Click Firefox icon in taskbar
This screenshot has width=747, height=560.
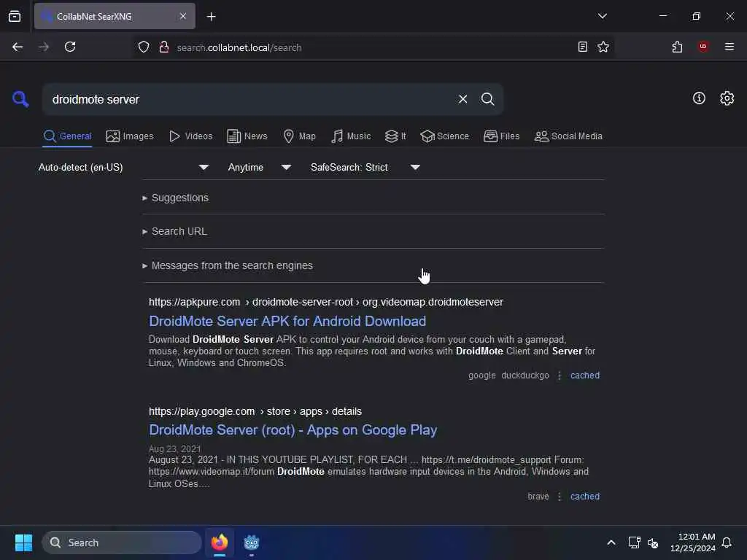[x=220, y=542]
